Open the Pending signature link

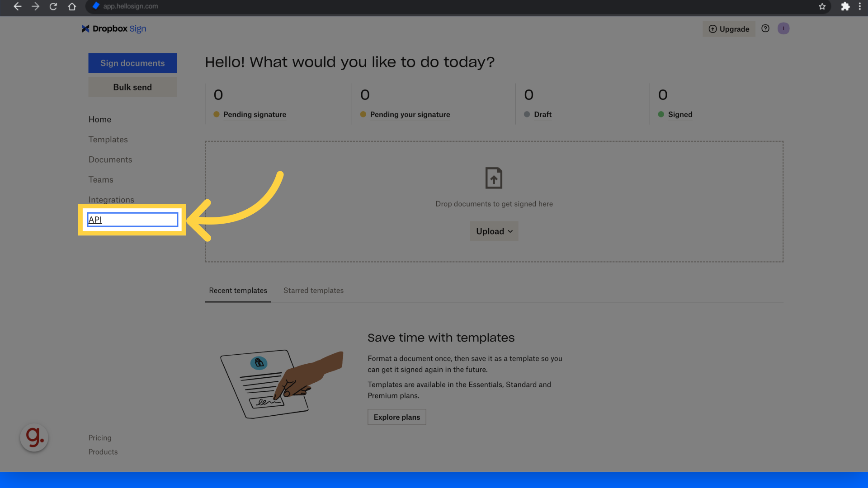point(255,114)
